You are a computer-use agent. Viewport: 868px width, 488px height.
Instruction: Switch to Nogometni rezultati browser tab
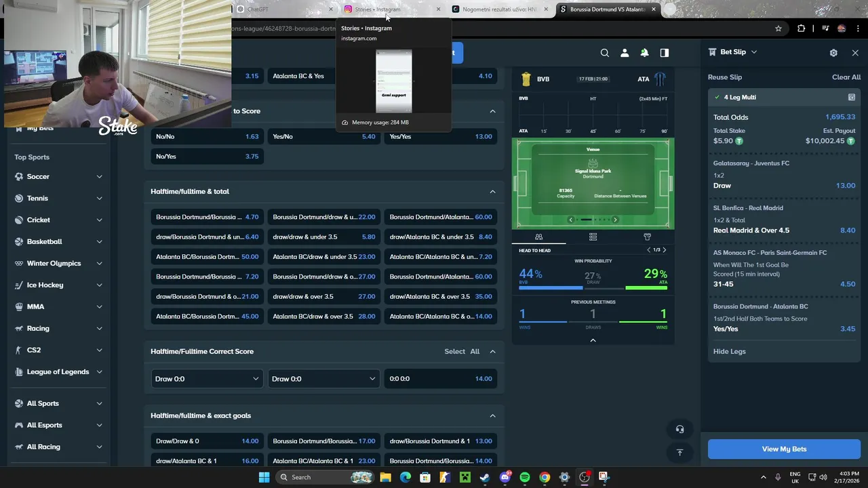coord(500,9)
